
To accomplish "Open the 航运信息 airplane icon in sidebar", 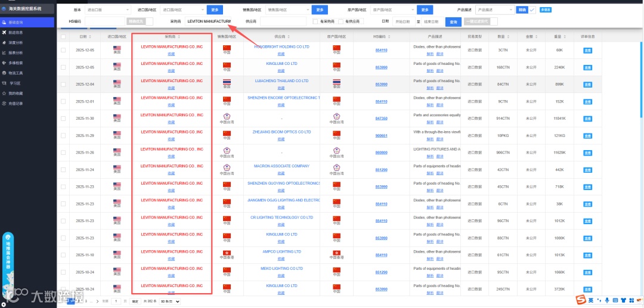I will (4, 32).
